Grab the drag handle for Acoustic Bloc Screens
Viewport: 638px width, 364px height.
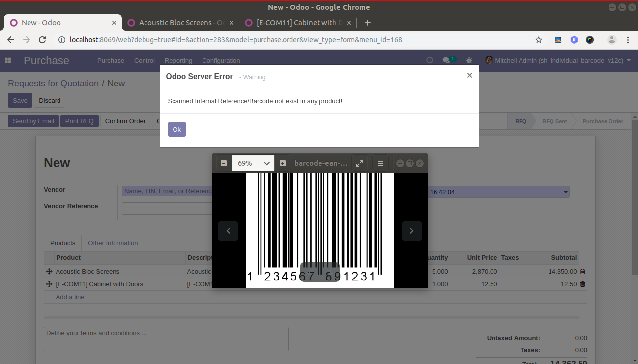[x=49, y=271]
